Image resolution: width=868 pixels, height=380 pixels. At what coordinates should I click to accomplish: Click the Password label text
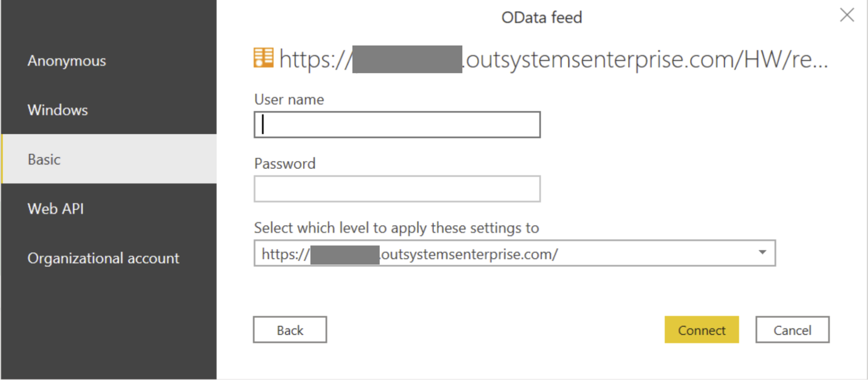[285, 164]
